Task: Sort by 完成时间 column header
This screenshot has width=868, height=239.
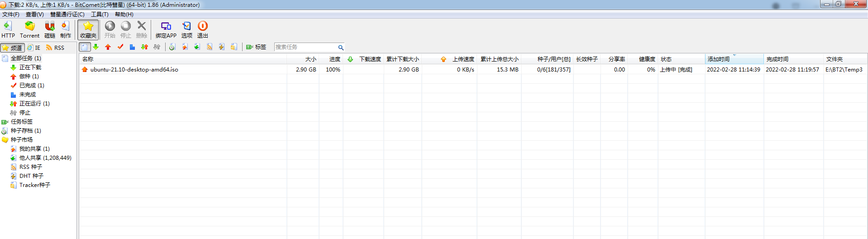Action: (x=793, y=59)
